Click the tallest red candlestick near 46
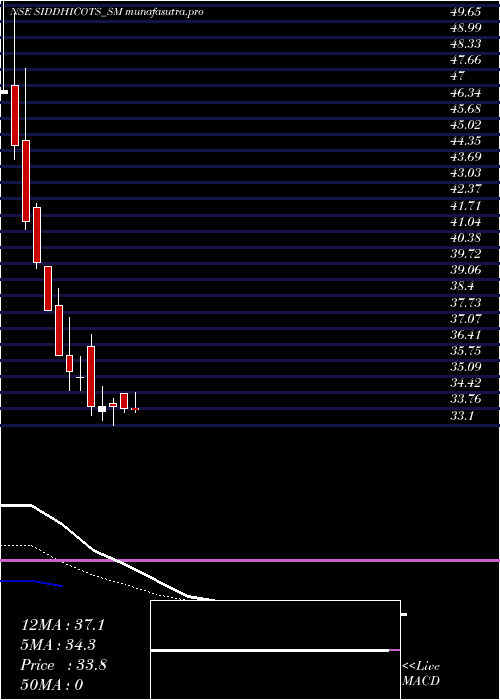The width and height of the screenshot is (500, 700). coord(15,115)
